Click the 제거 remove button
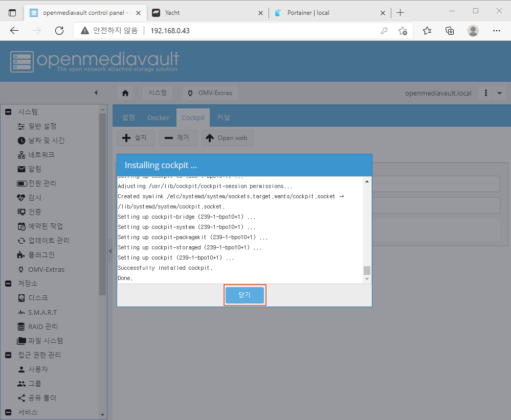 click(178, 138)
